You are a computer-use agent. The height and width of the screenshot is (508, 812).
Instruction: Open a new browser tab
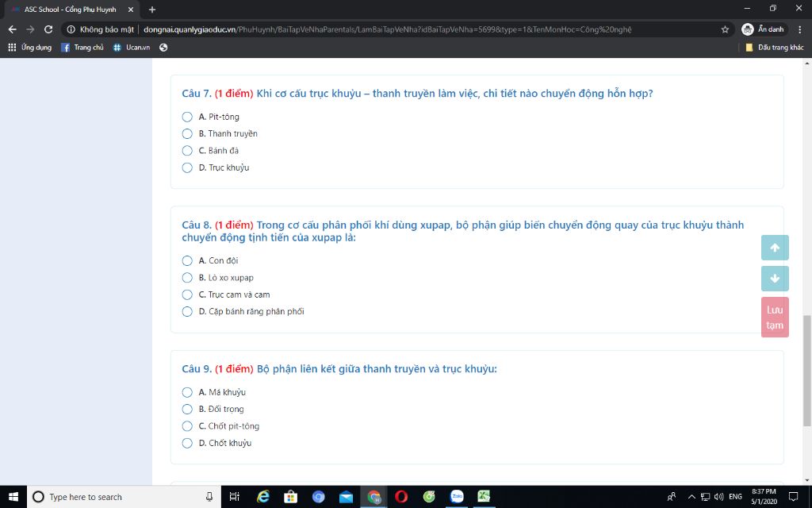152,10
